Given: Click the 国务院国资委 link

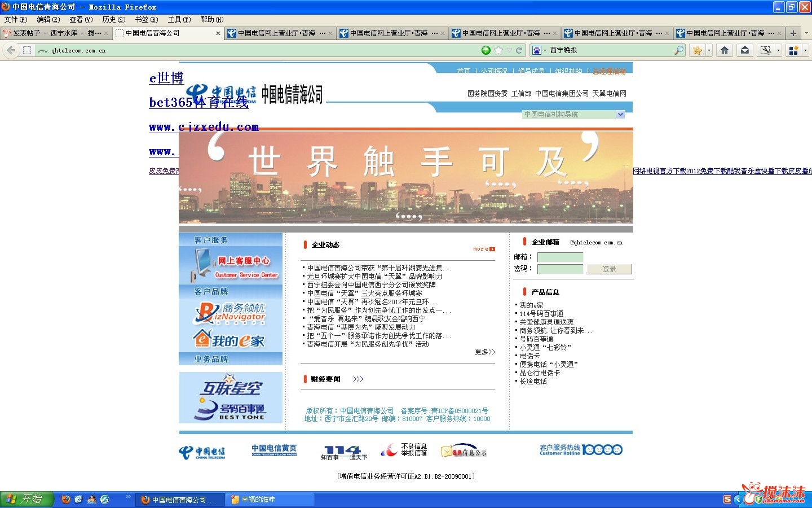Looking at the screenshot, I should [x=487, y=94].
